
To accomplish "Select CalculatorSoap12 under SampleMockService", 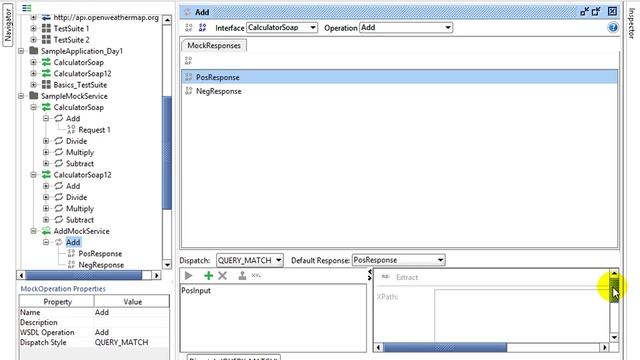I will [82, 175].
